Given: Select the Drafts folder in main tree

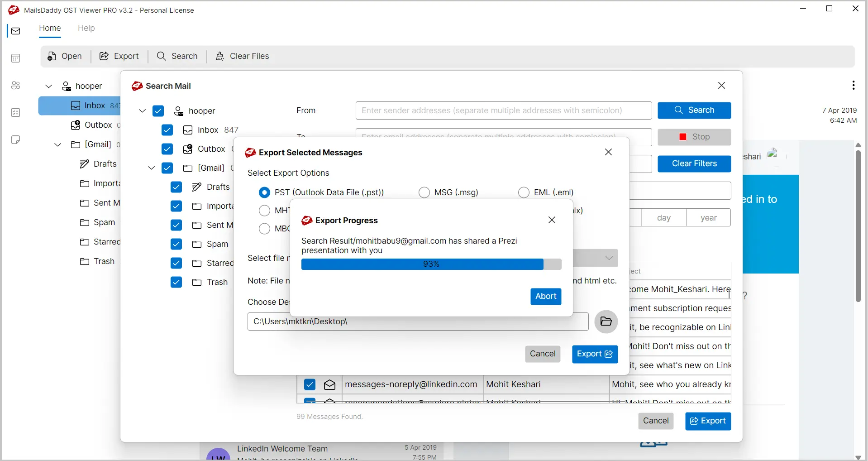Looking at the screenshot, I should [98, 164].
